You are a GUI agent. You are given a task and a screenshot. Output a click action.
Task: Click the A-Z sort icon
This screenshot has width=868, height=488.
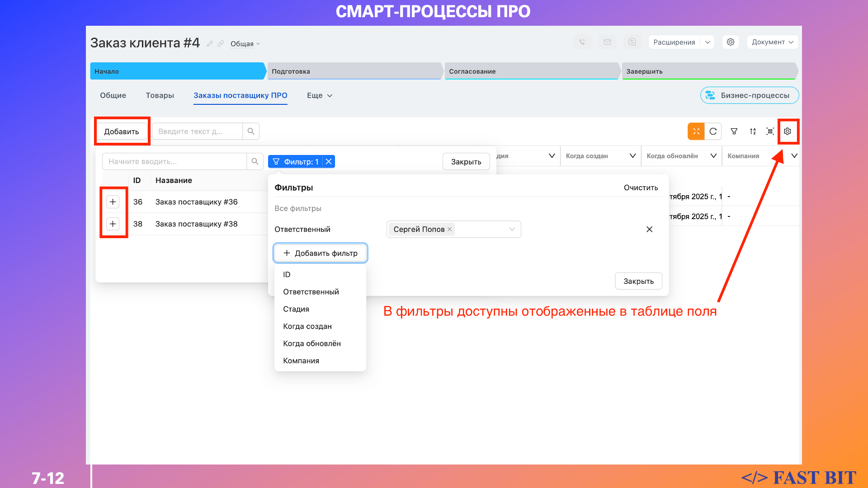coord(753,131)
